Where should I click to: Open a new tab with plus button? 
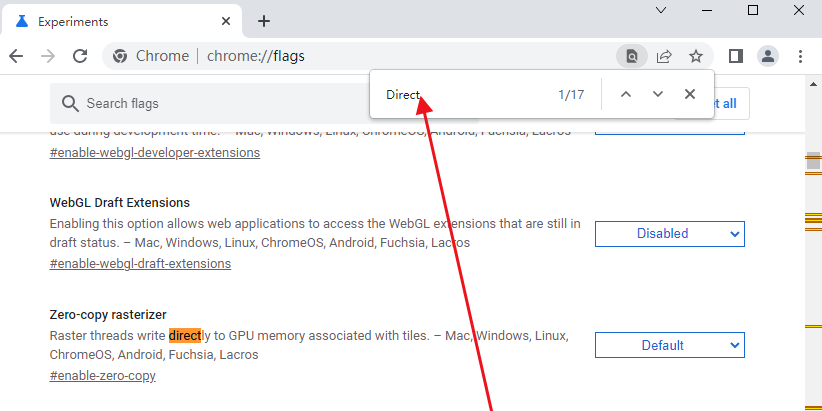point(264,21)
